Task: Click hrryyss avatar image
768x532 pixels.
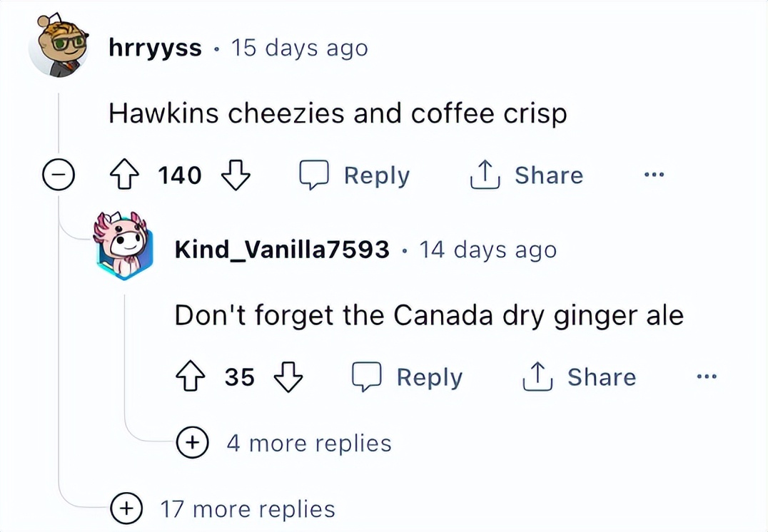Action: coord(59,45)
